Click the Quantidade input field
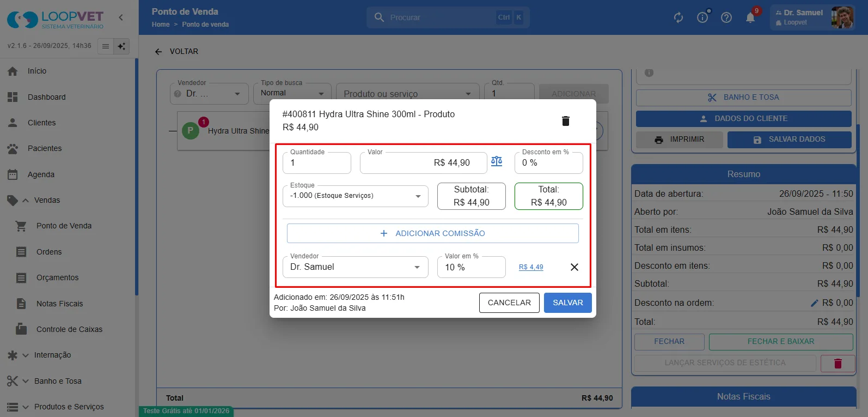 point(317,163)
